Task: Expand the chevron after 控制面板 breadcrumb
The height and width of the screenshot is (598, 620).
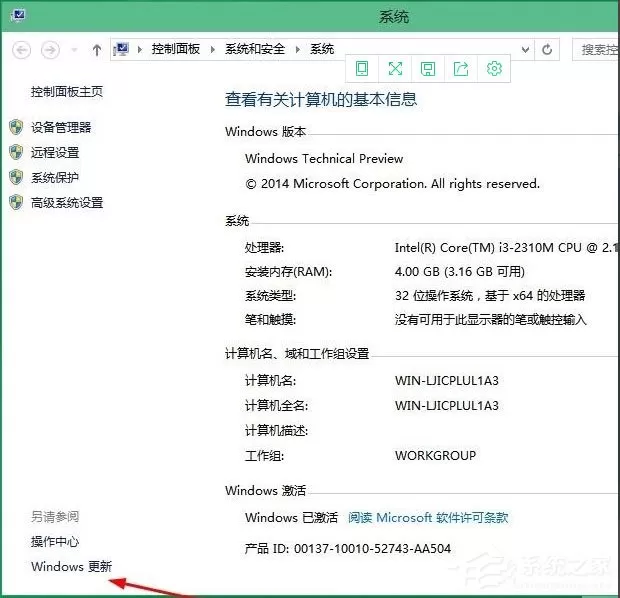Action: pos(213,49)
